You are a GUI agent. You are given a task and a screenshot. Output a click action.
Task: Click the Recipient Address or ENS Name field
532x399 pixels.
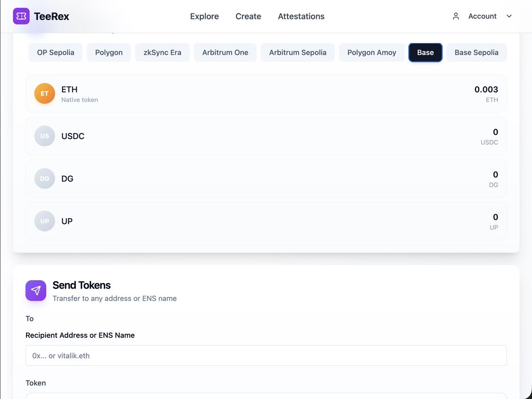pos(266,355)
